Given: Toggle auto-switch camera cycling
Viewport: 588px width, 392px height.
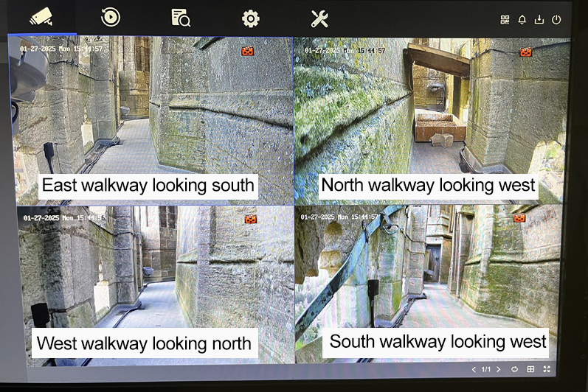Looking at the screenshot, I should point(514,369).
